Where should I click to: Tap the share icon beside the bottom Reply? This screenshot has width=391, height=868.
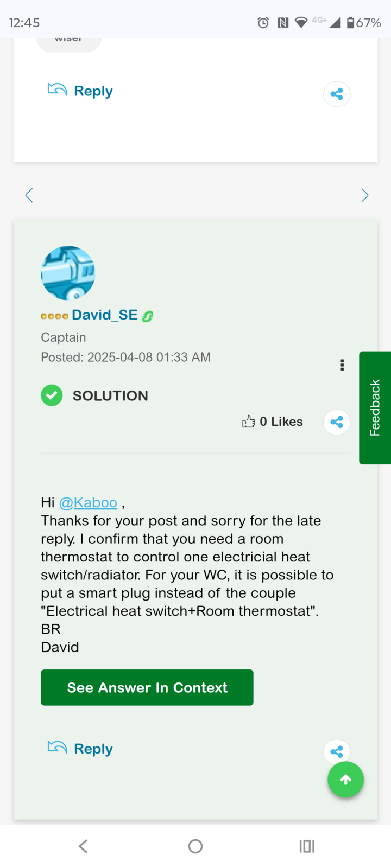336,751
